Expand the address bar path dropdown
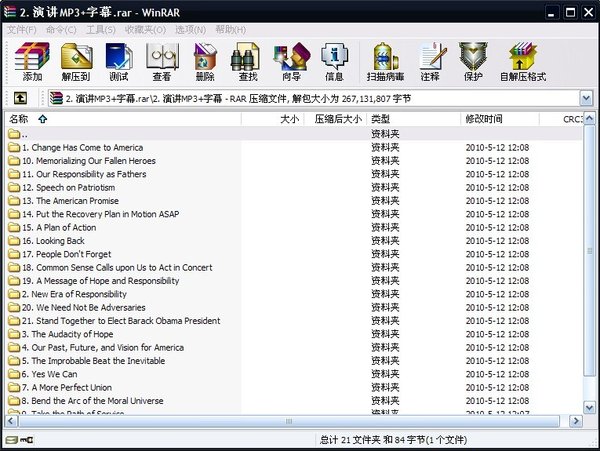The image size is (600, 451). tap(586, 99)
